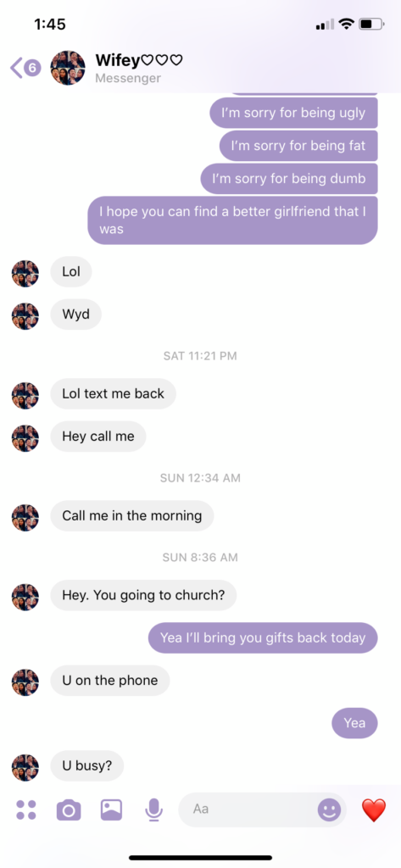Tap the microphone voice message icon
This screenshot has height=868, width=401.
click(154, 810)
